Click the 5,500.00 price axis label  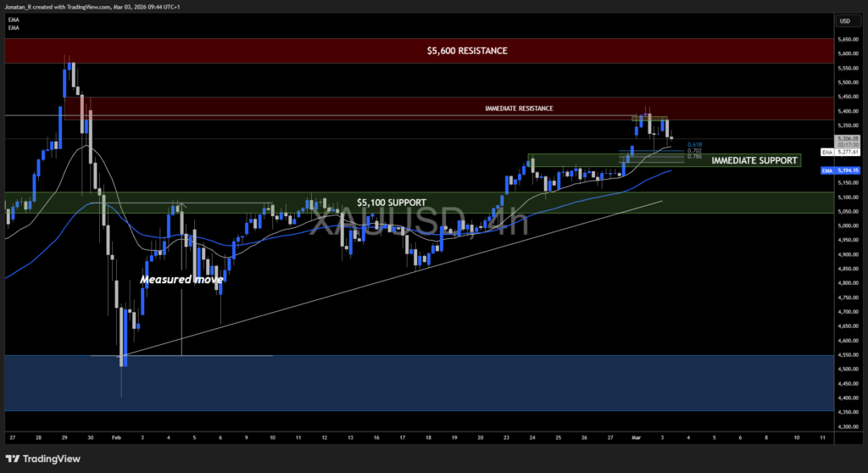[x=848, y=82]
